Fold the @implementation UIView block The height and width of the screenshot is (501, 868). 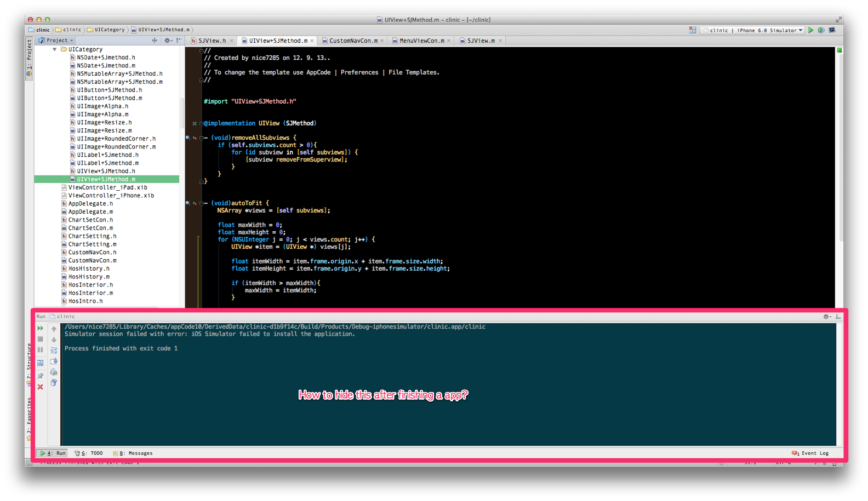202,123
